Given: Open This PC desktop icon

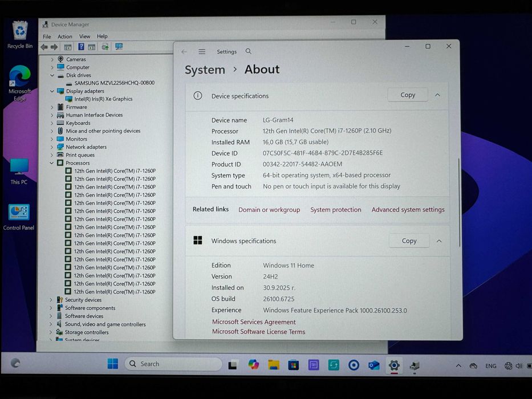Looking at the screenshot, I should (19, 172).
